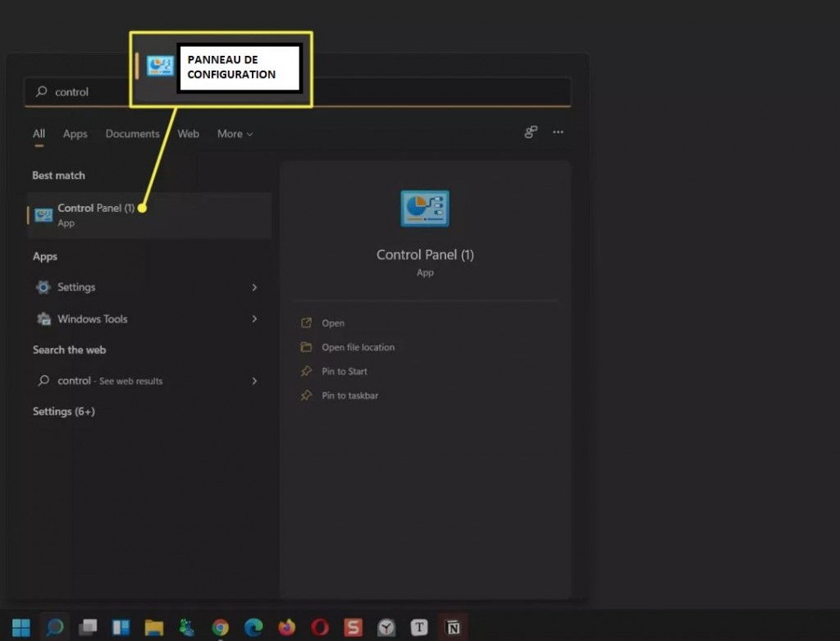This screenshot has width=840, height=641.
Task: Click the web search magnifier icon
Action: [43, 381]
